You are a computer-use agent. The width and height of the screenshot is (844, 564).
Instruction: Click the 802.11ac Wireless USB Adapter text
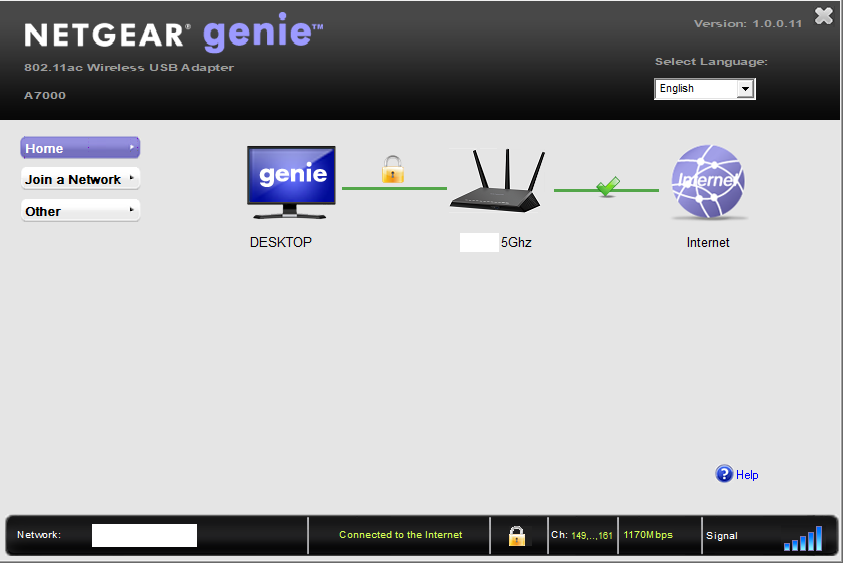tap(129, 67)
